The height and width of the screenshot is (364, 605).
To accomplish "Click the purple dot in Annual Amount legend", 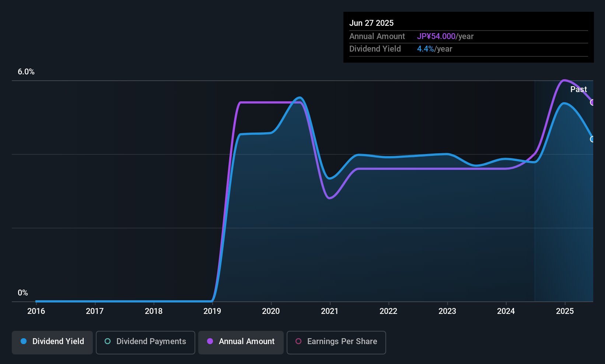I will [209, 342].
